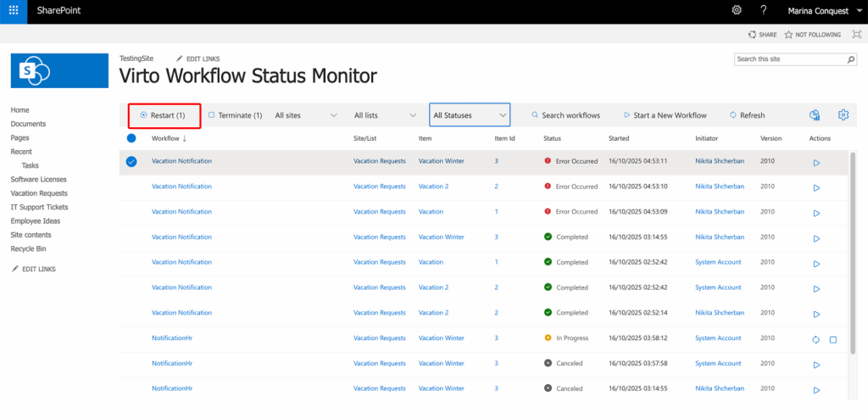
Task: Click the Share icon button
Action: point(762,34)
